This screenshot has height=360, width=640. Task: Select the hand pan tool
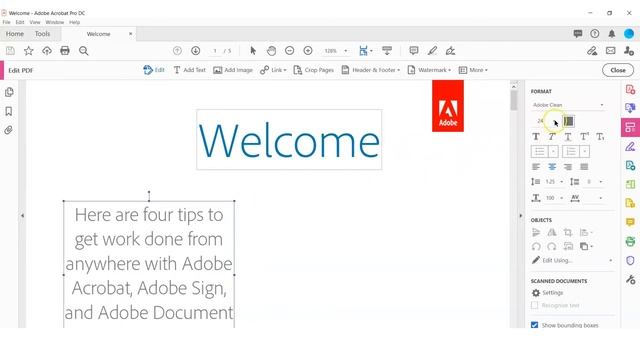[271, 51]
